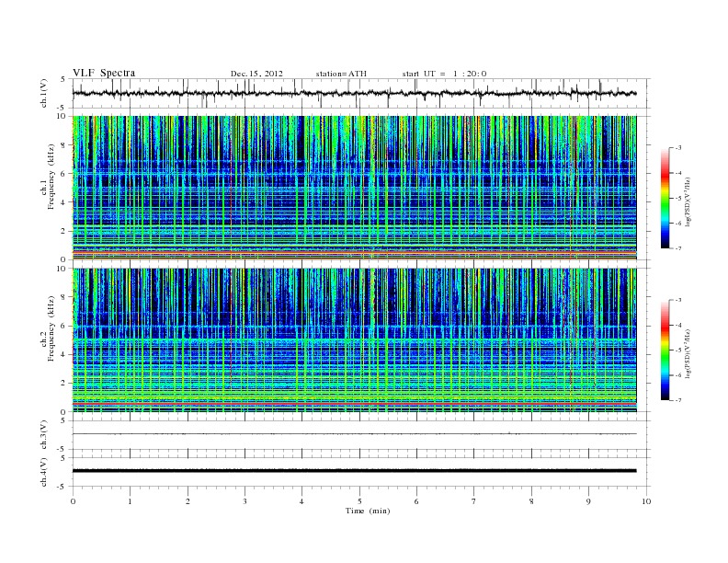Click inside the ch.2 spectrogram panel
The height and width of the screenshot is (563, 728).
(x=354, y=340)
